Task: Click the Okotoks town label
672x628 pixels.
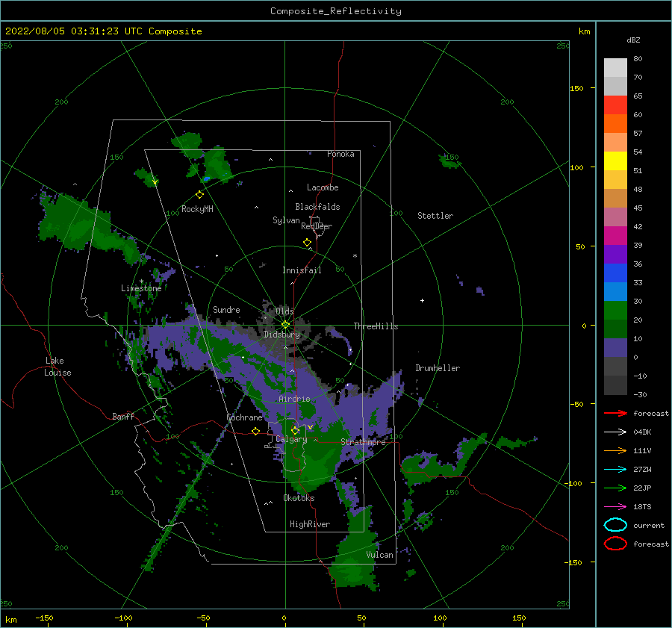Action: coord(299,498)
